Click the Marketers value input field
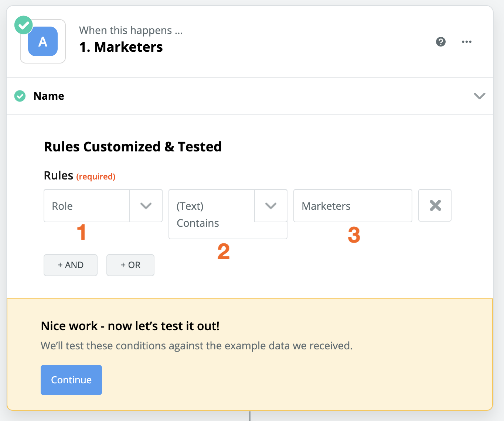Image resolution: width=504 pixels, height=421 pixels. point(353,206)
